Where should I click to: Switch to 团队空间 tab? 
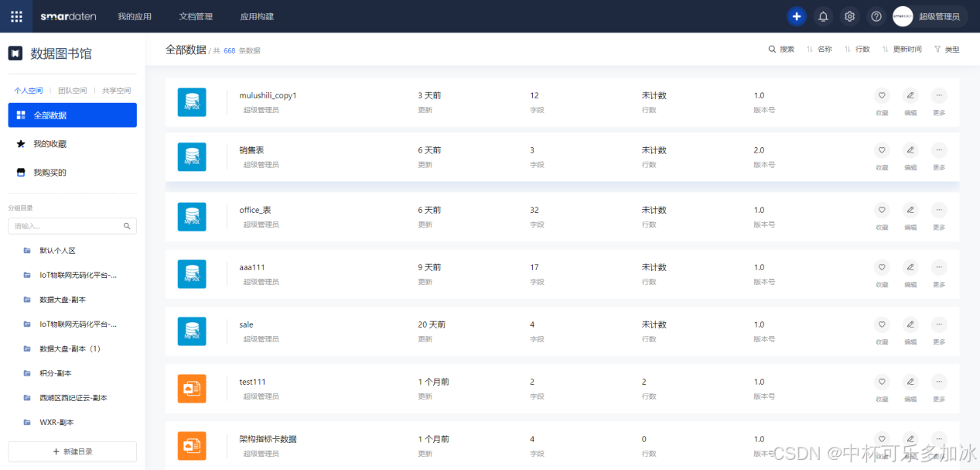(73, 91)
